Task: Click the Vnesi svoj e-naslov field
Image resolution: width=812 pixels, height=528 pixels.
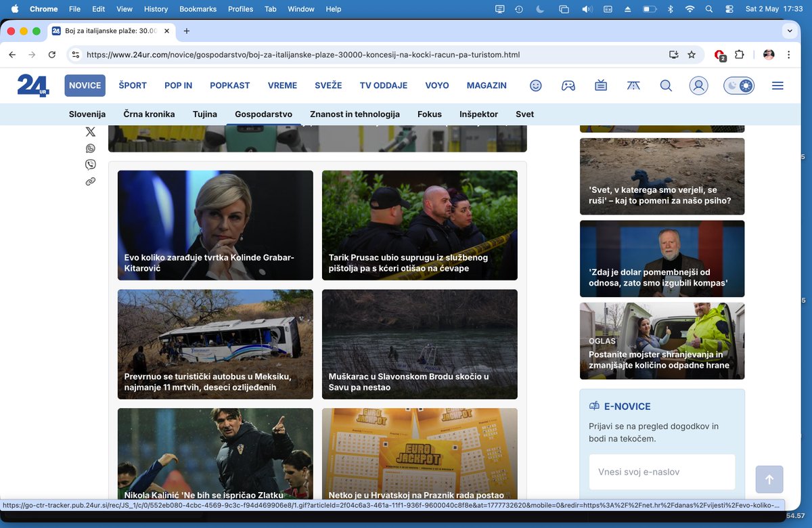Action: click(662, 472)
